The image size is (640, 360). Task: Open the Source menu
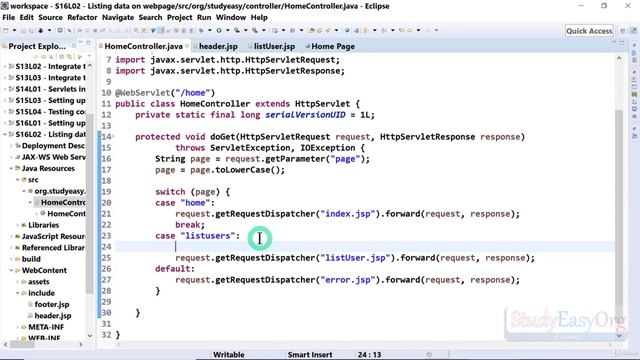[50, 18]
